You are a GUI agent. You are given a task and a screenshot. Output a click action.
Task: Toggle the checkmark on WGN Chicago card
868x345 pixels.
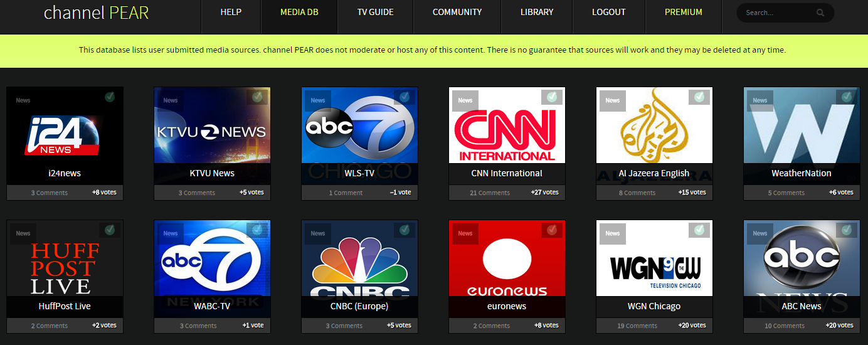[x=699, y=230]
